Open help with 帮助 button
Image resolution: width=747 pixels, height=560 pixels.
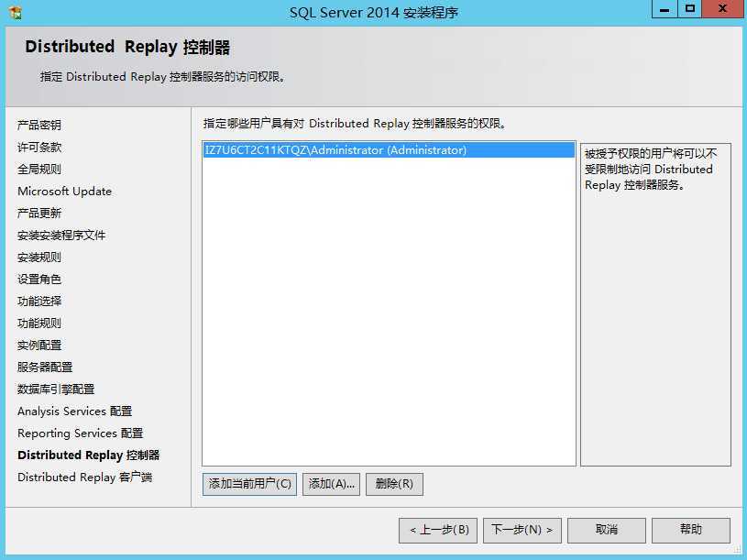pos(691,530)
